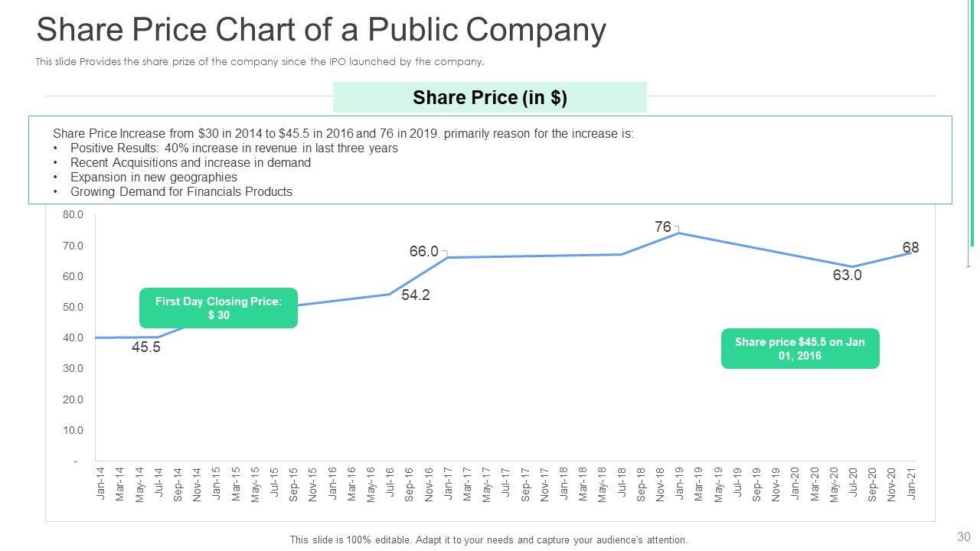Click 'Growing Demand for Financials Products' bullet
Image resolution: width=980 pixels, height=551 pixels.
click(x=181, y=192)
